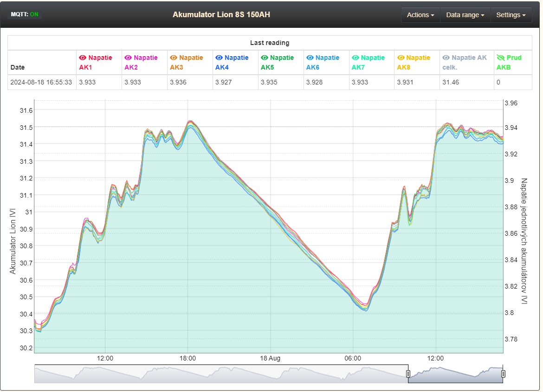Click the Last reading table heading

click(x=270, y=43)
